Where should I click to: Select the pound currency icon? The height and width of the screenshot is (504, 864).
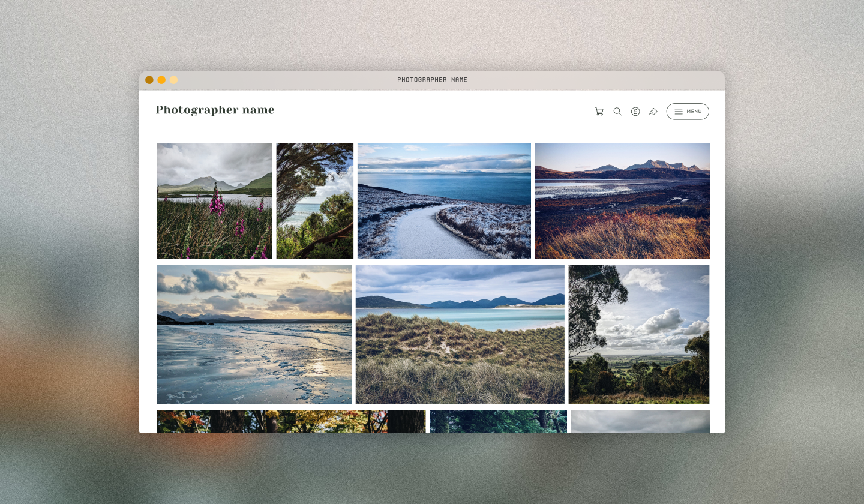[635, 111]
